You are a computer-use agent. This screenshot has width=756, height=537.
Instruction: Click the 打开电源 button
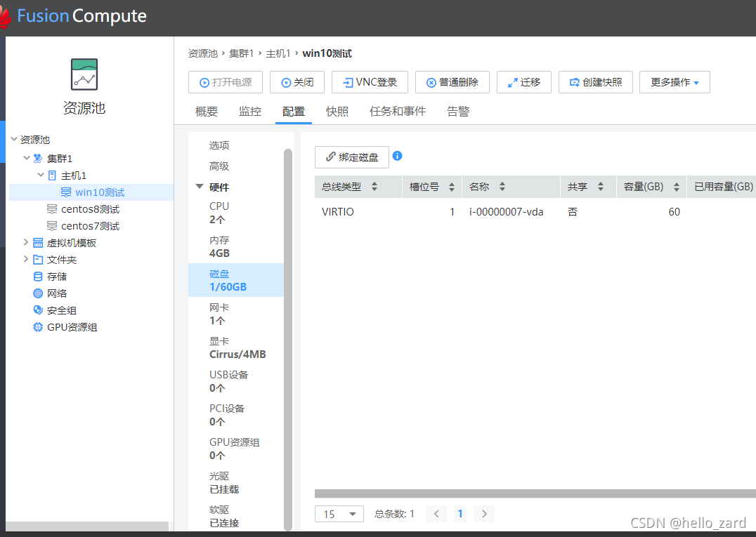[225, 82]
